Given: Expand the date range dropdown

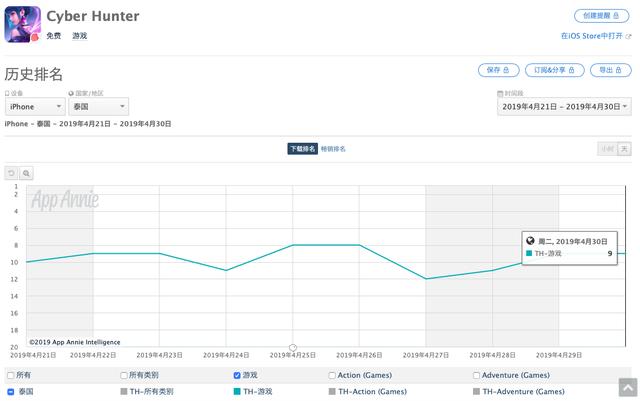Looking at the screenshot, I should point(564,106).
